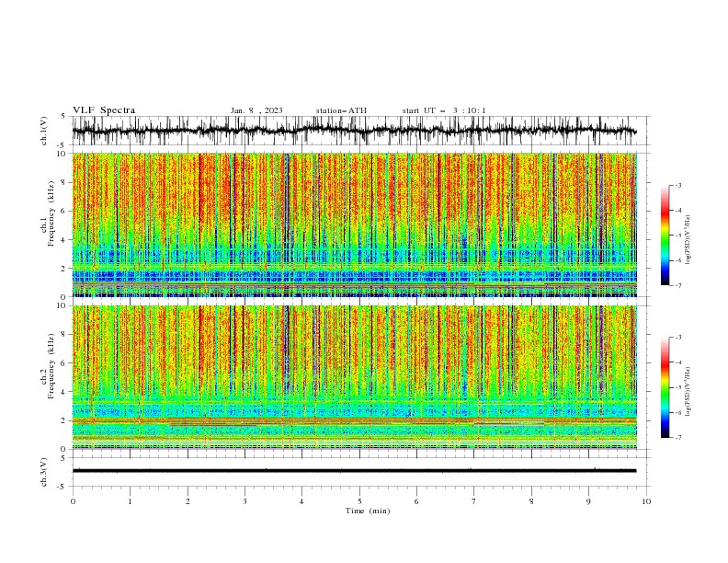The width and height of the screenshot is (728, 563).
Task: Click inside the ch.1 spectrogram panel
Action: click(x=355, y=224)
